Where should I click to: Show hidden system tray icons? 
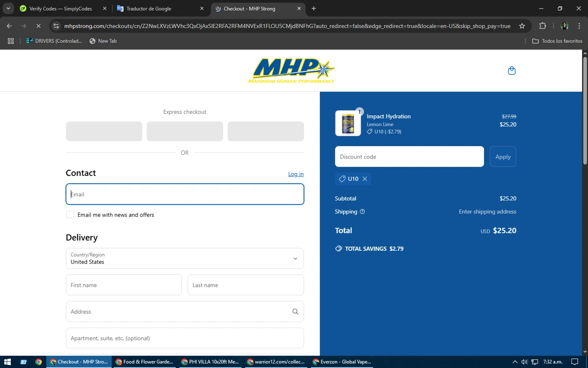click(x=515, y=362)
